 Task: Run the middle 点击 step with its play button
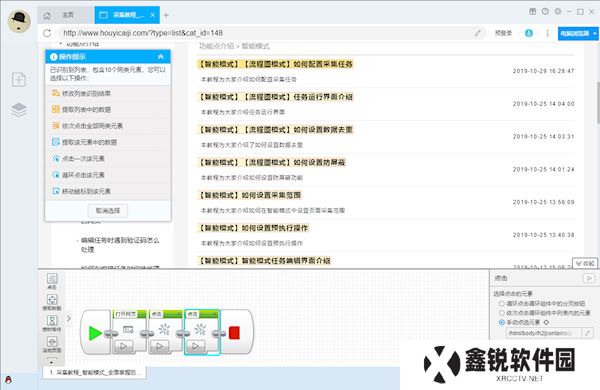(x=160, y=346)
